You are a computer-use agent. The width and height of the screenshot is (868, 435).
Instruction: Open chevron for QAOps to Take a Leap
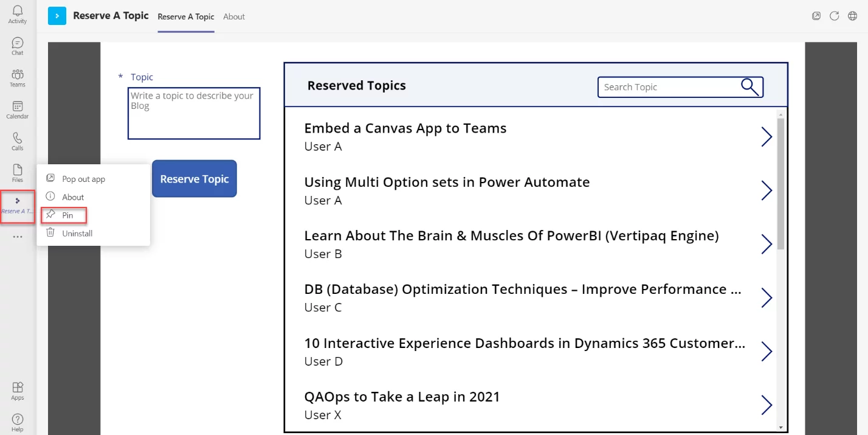tap(766, 405)
